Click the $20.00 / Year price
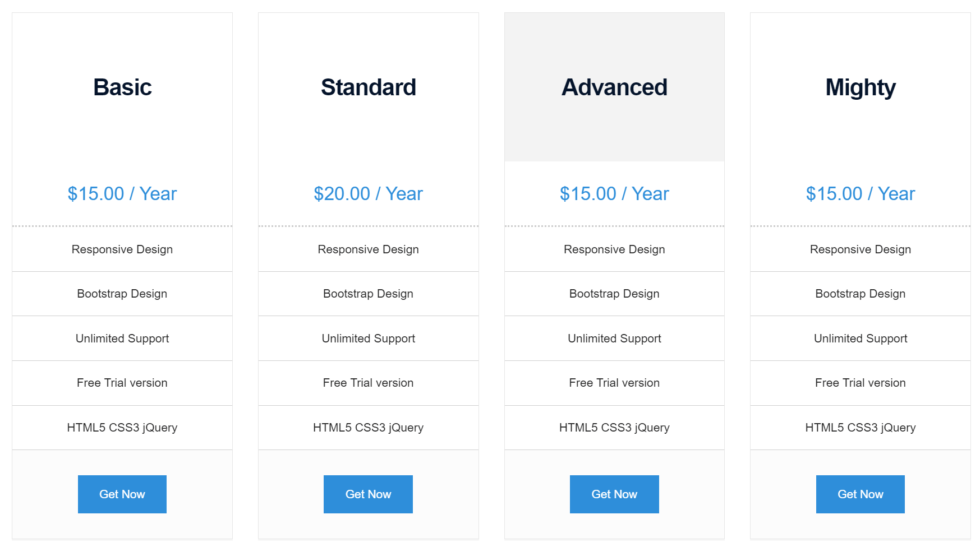Image resolution: width=980 pixels, height=547 pixels. 368,194
